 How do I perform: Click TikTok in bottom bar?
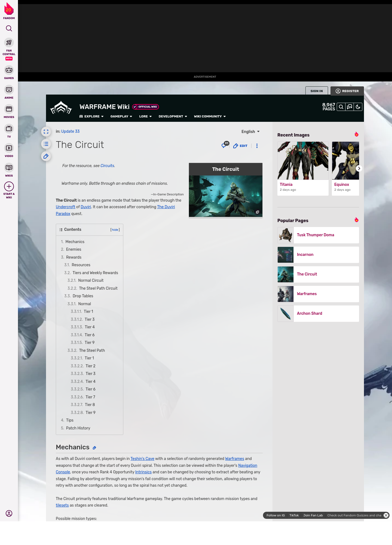click(294, 515)
